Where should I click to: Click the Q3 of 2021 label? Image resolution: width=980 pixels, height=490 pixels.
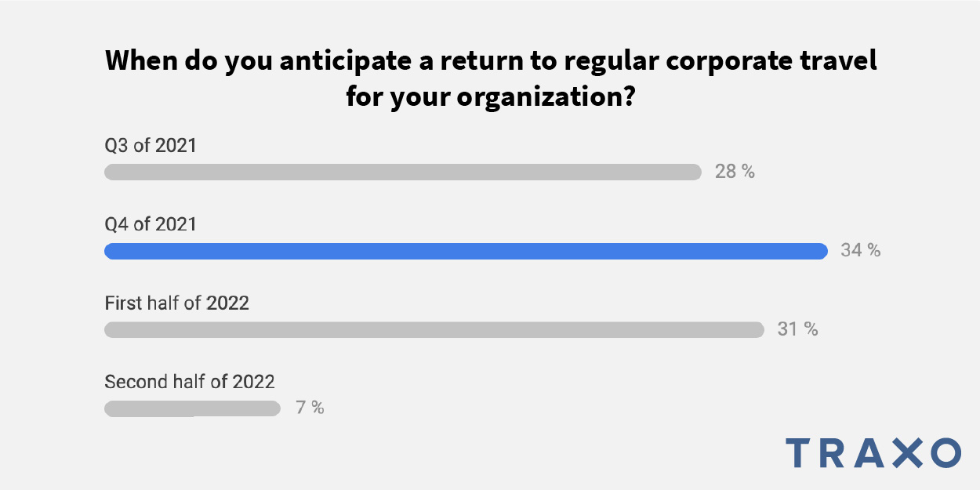(x=151, y=146)
